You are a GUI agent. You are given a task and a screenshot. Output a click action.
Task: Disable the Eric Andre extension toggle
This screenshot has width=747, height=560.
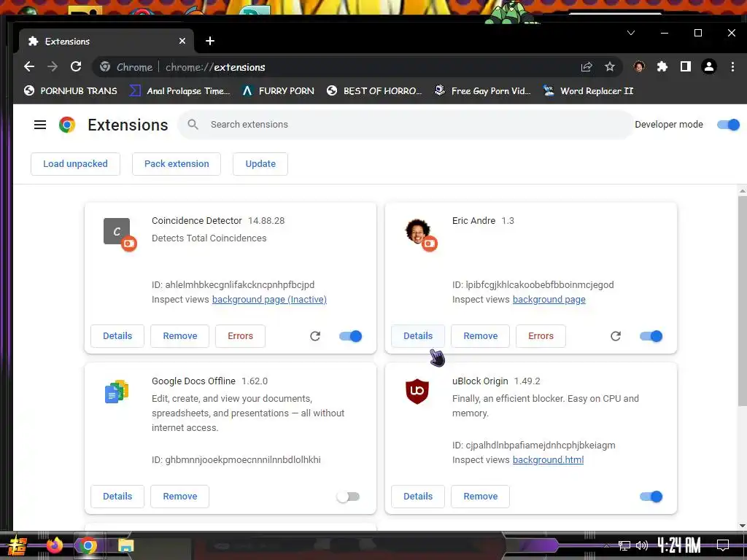pyautogui.click(x=651, y=336)
